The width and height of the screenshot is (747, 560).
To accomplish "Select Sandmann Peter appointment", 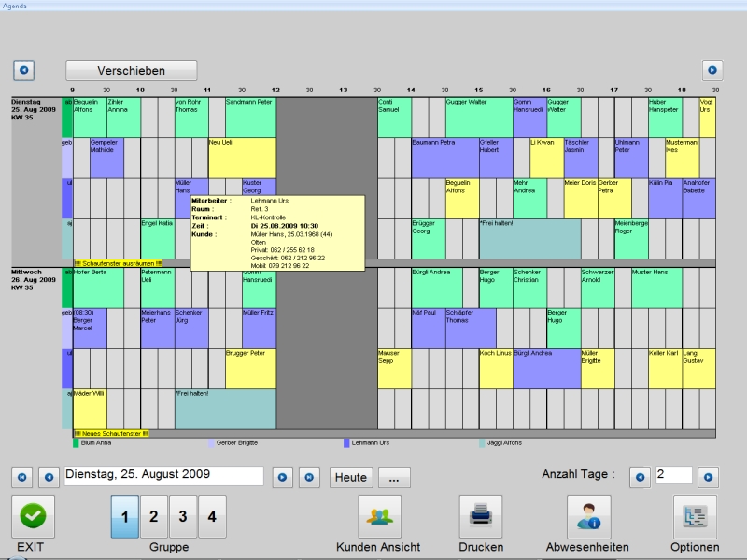I will coord(250,118).
